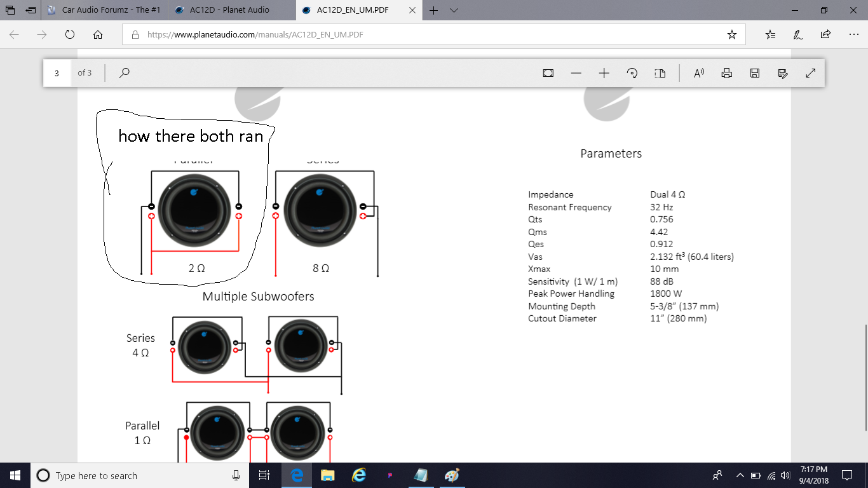Print the PDF document

[x=727, y=73]
